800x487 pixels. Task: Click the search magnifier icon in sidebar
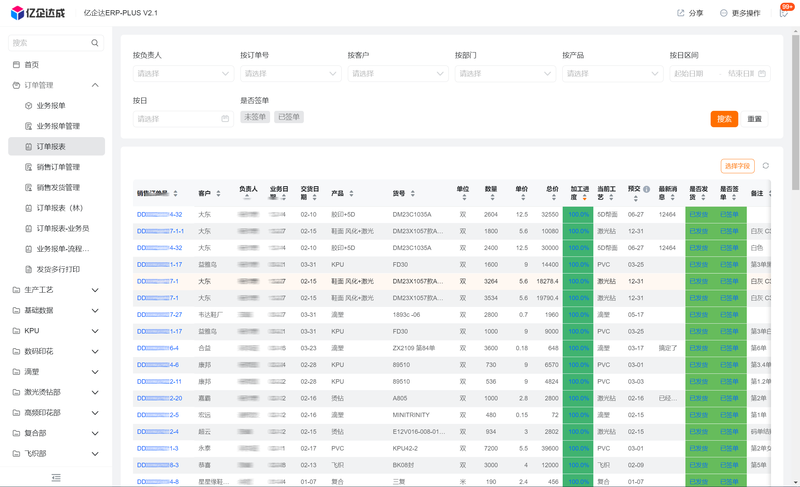95,43
